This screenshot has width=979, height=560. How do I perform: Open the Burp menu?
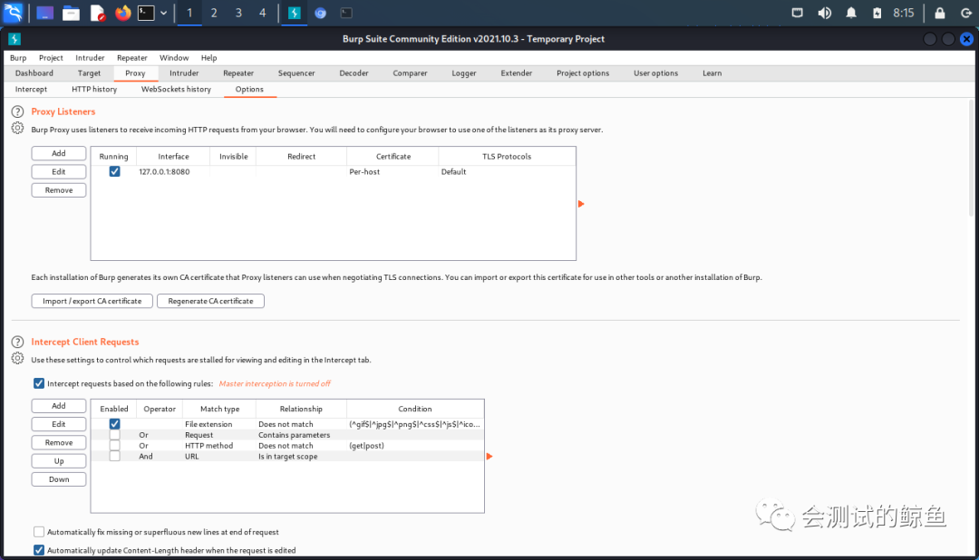[18, 57]
